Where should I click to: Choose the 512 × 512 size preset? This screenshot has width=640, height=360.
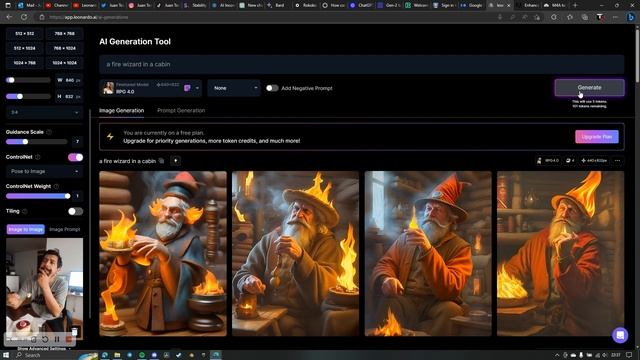click(x=24, y=33)
